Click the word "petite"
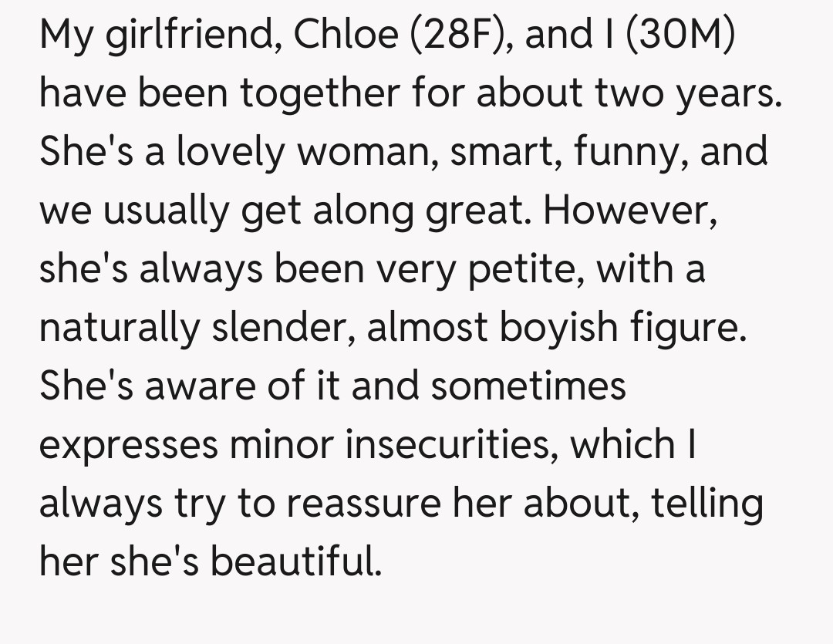This screenshot has height=644, width=833. (x=521, y=269)
